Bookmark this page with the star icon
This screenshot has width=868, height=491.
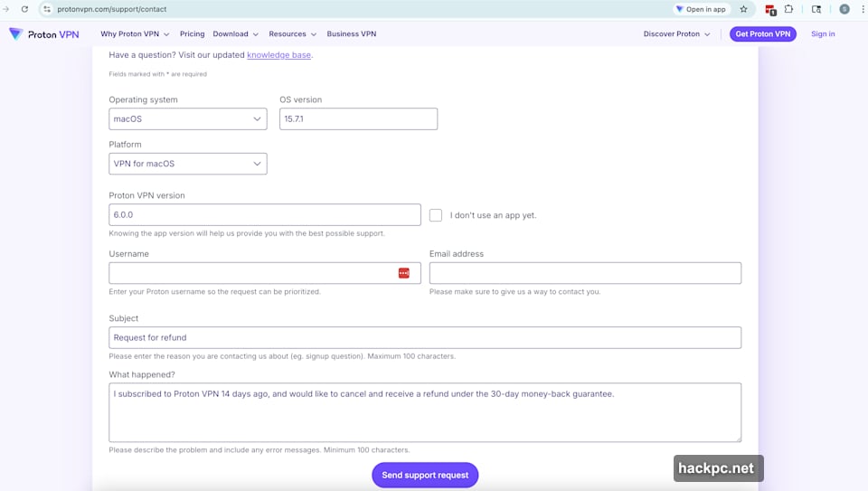(743, 9)
